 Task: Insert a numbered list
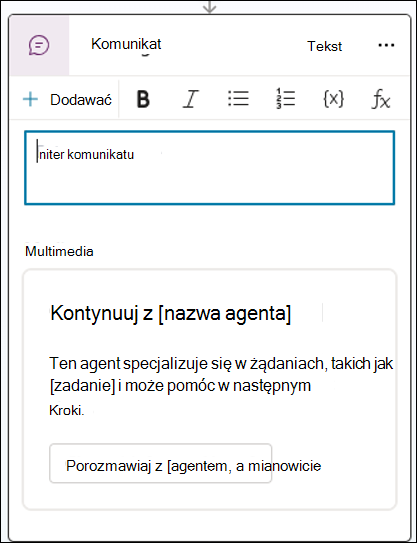coord(285,99)
